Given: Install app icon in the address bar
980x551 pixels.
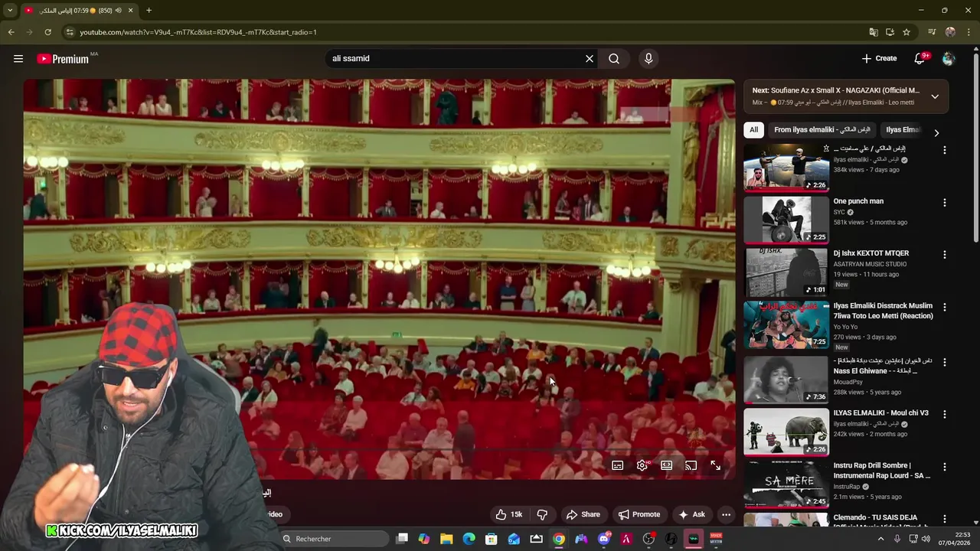Looking at the screenshot, I should 890,32.
